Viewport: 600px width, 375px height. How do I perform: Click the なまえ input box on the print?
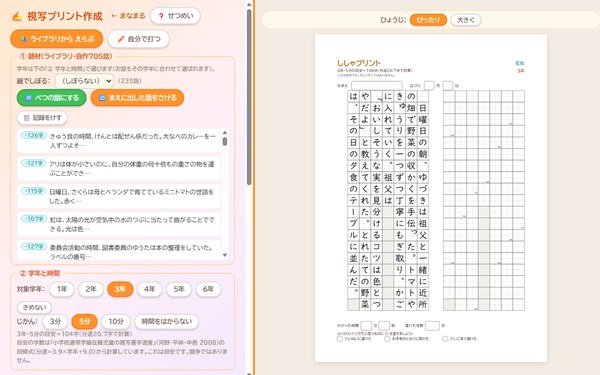[377, 85]
